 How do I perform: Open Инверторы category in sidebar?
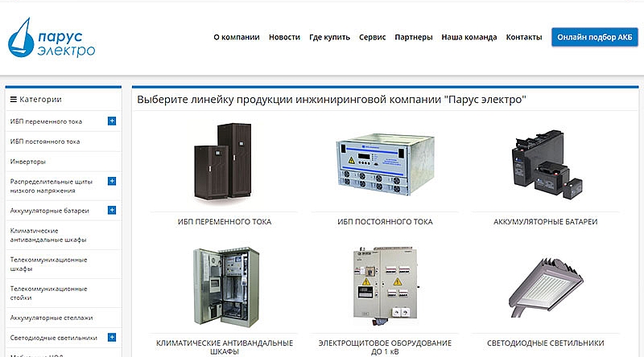28,161
